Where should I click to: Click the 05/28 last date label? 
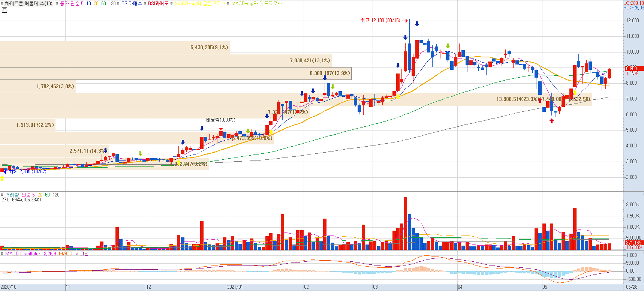click(632, 287)
